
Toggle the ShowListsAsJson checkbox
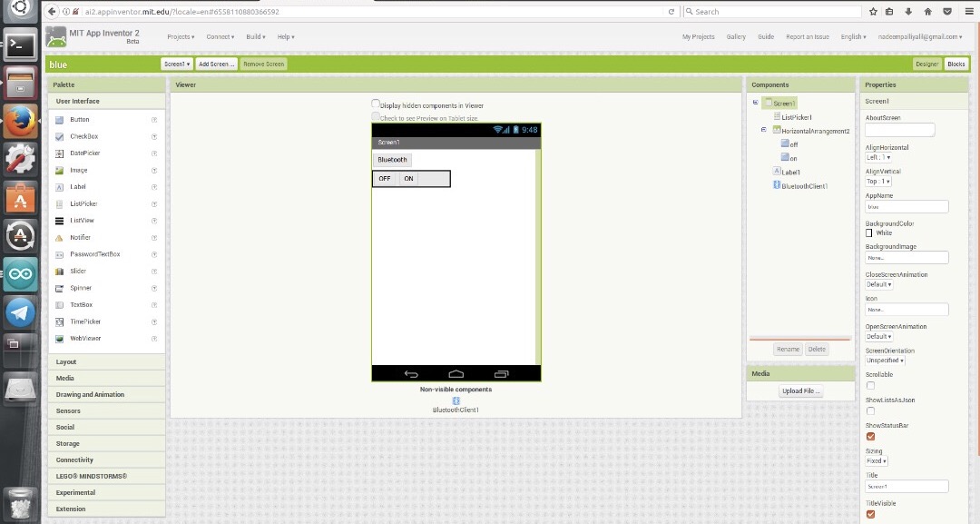[x=870, y=410]
